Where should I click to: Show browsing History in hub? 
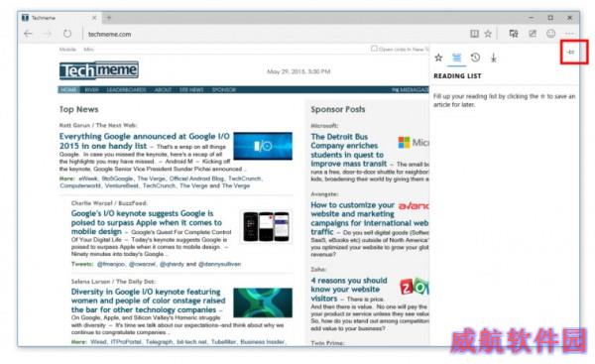point(475,58)
